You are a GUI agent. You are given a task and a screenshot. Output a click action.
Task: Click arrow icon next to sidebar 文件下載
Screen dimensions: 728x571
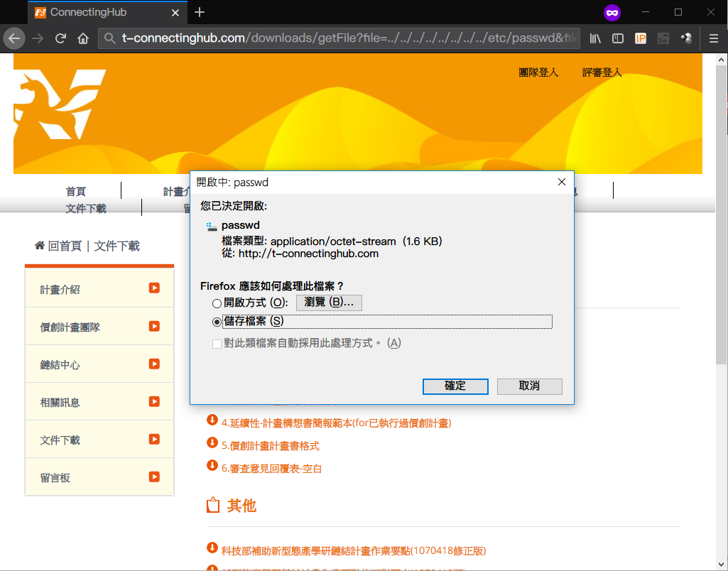pyautogui.click(x=154, y=439)
